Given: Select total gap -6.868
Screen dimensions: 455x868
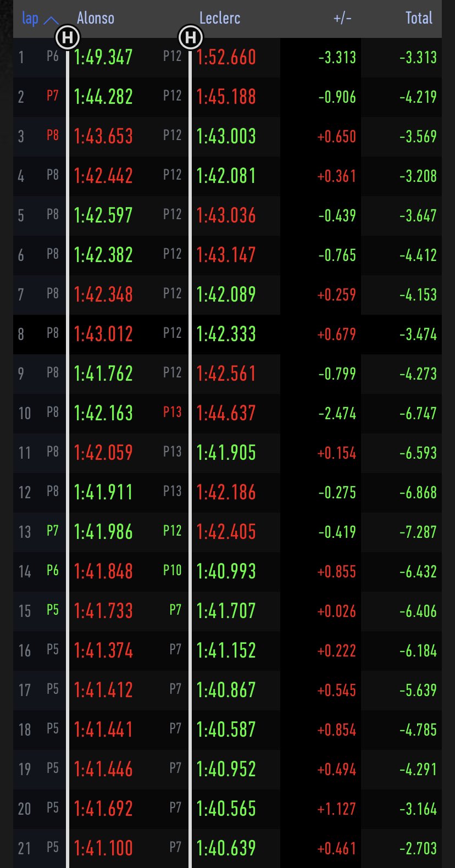Looking at the screenshot, I should pos(418,493).
